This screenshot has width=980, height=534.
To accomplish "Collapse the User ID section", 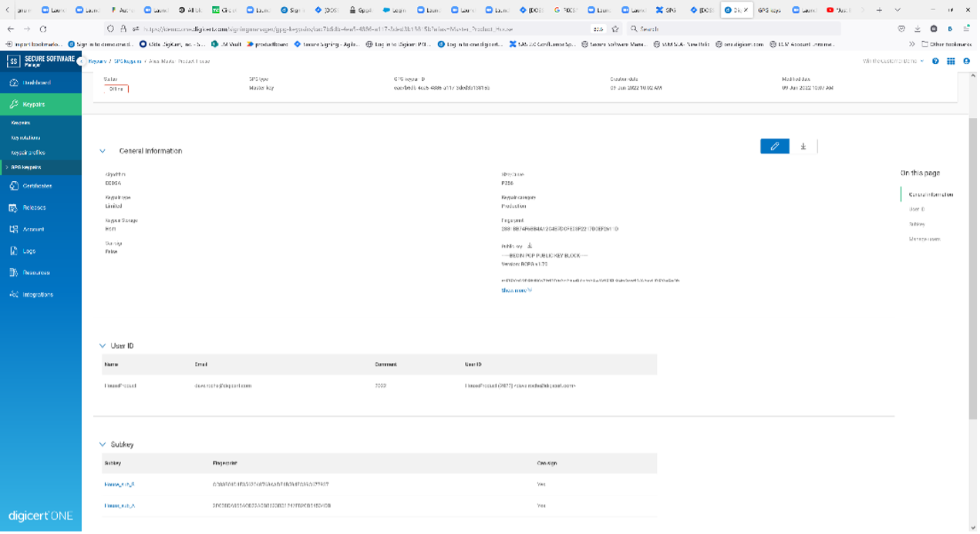I will pyautogui.click(x=103, y=346).
